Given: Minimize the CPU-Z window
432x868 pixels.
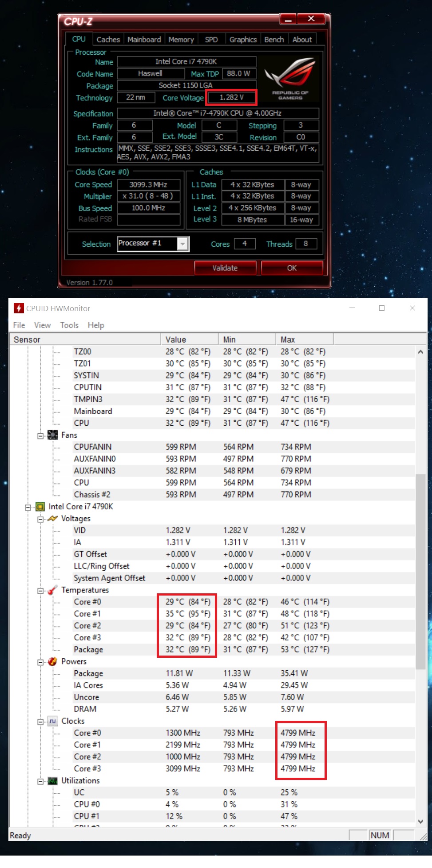Looking at the screenshot, I should tap(288, 19).
